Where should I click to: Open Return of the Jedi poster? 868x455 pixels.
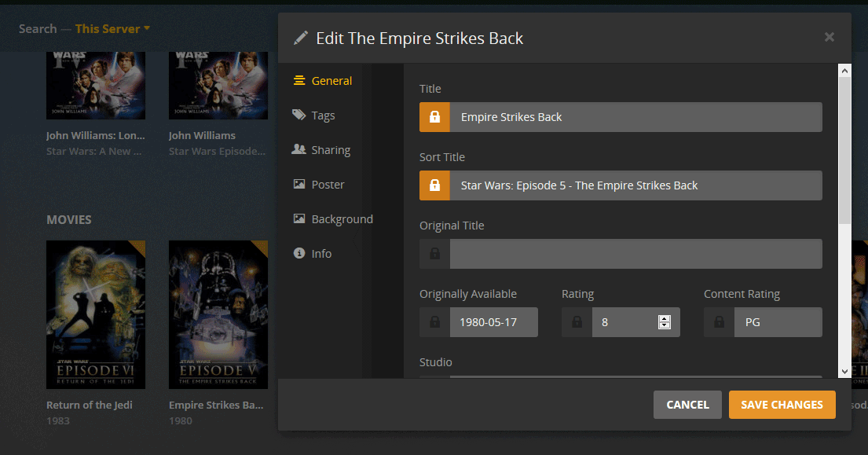[96, 314]
